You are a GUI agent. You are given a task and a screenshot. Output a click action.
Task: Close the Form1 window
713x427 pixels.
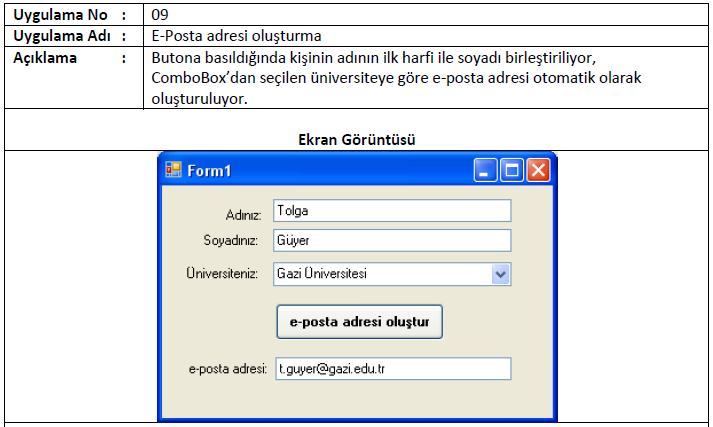point(538,171)
